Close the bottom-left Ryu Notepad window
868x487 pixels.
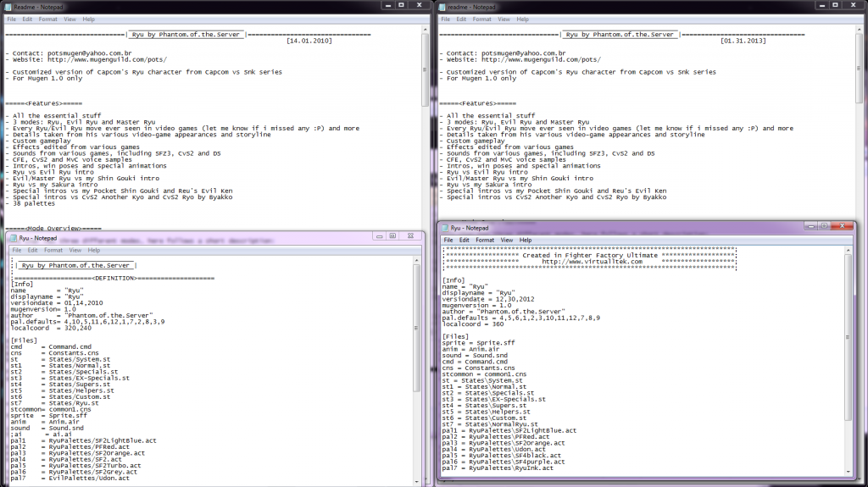(x=411, y=235)
